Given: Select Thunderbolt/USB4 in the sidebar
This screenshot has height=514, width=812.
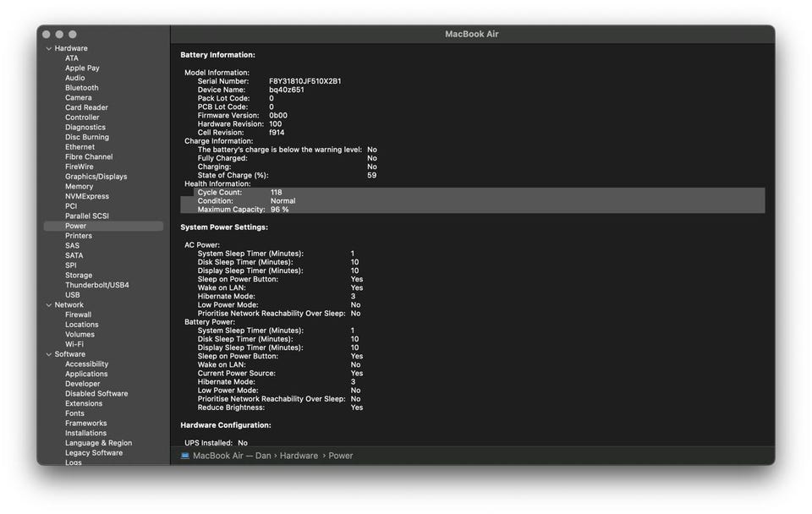Looking at the screenshot, I should click(x=96, y=285).
